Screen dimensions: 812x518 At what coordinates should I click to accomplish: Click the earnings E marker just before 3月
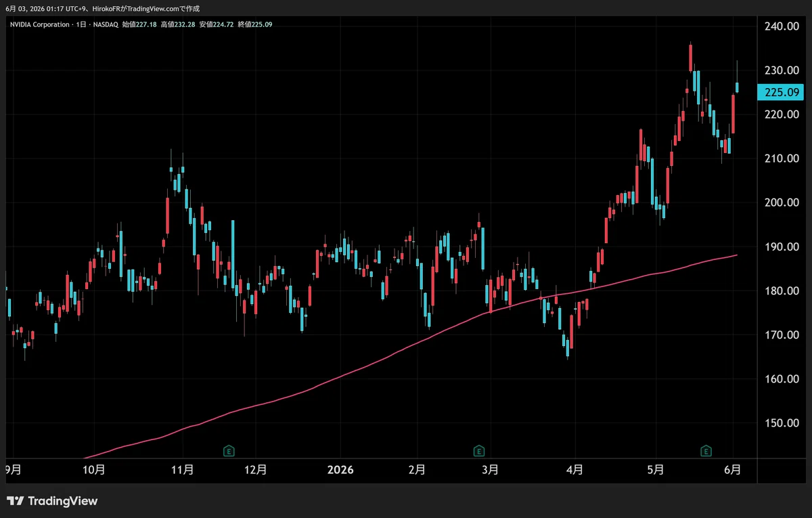479,450
